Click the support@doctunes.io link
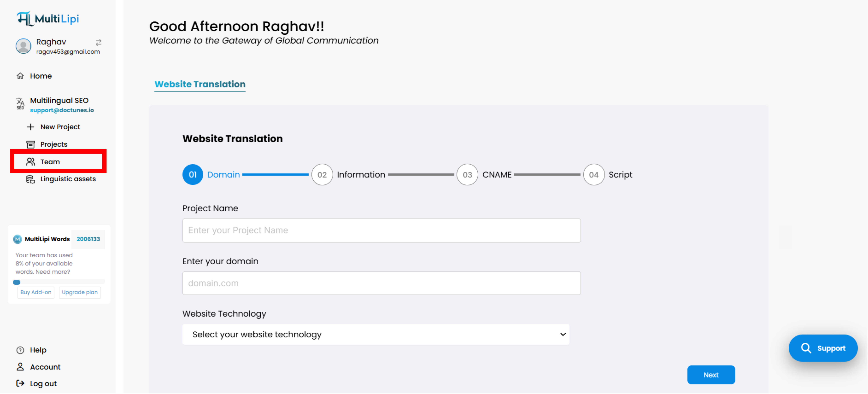This screenshot has height=394, width=868. (62, 110)
